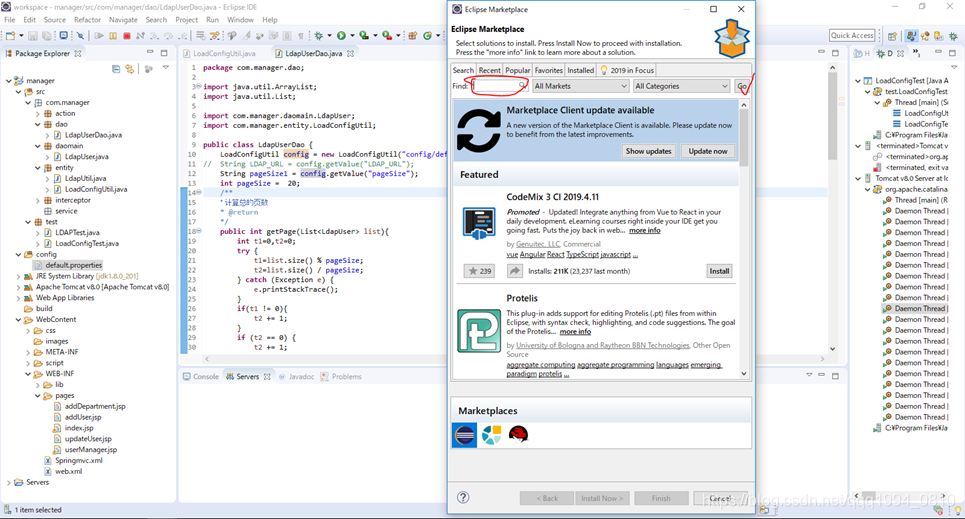
Task: Toggle Use Step Filters icon
Action: pyautogui.click(x=214, y=36)
